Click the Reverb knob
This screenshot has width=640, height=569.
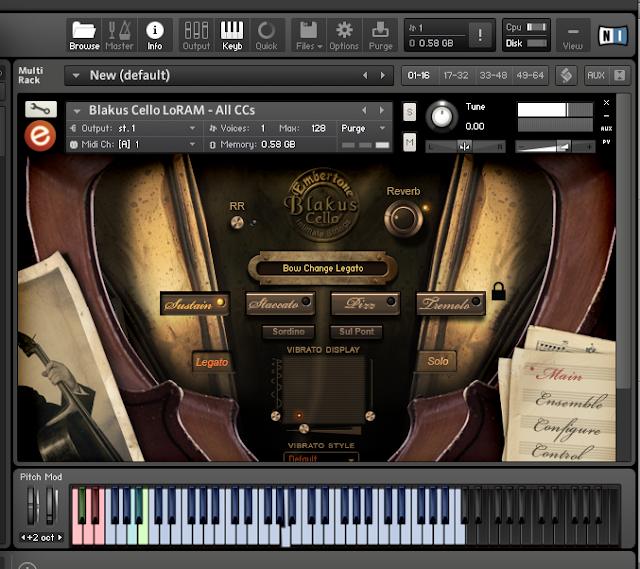(403, 219)
